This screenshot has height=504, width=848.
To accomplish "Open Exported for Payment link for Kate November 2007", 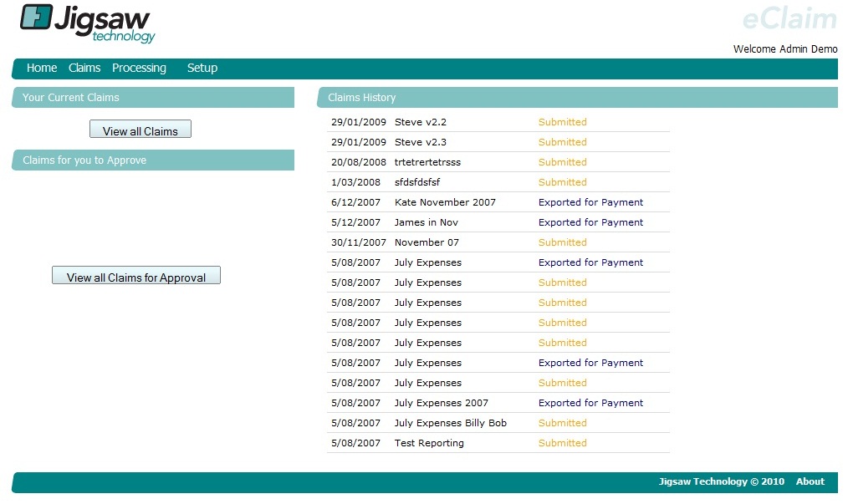I will (x=590, y=202).
